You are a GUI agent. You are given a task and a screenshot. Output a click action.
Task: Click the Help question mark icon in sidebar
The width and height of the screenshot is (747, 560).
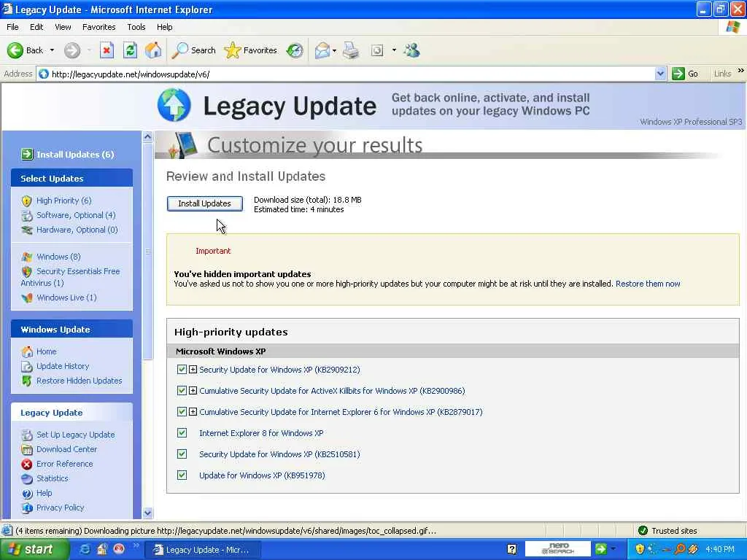(x=27, y=494)
